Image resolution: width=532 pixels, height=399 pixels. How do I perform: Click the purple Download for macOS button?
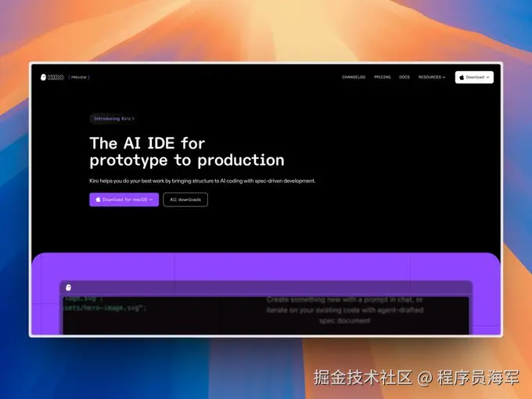pos(124,199)
